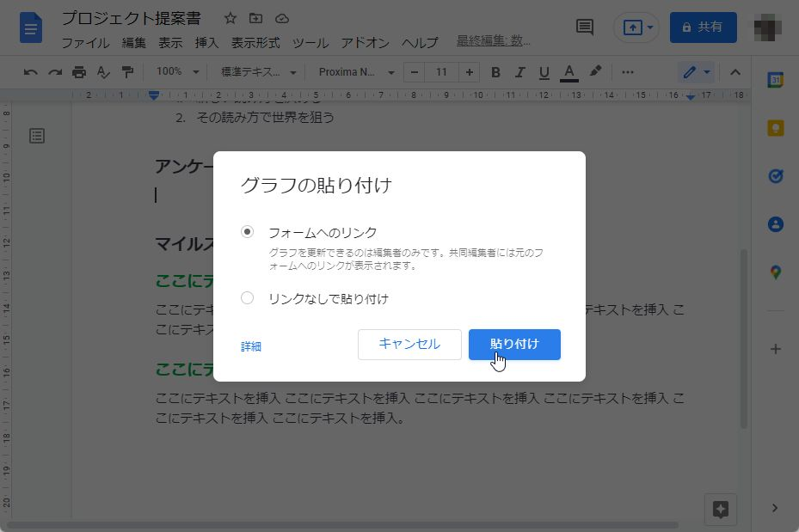Image resolution: width=799 pixels, height=532 pixels.
Task: Toggle bold formatting
Action: 495,72
